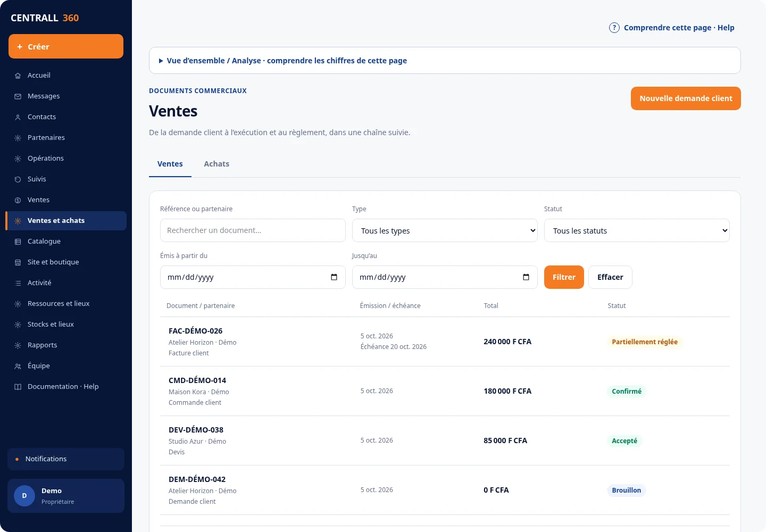
Task: Click the Partenaires sidebar icon
Action: [x=18, y=138]
